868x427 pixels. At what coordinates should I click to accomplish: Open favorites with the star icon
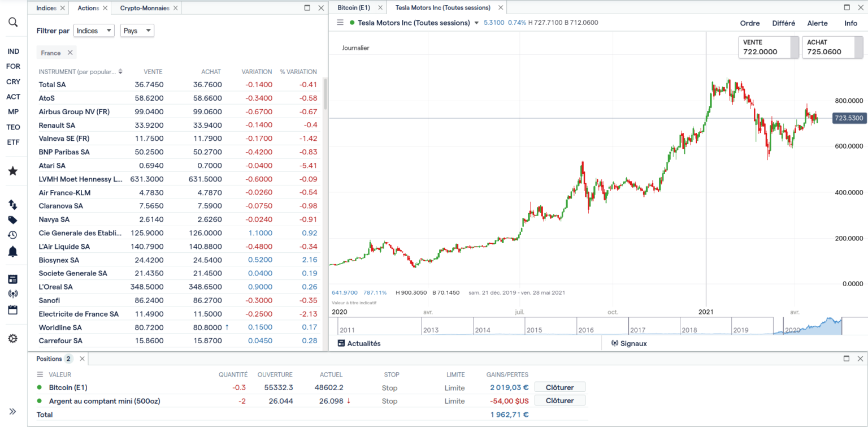click(x=13, y=171)
